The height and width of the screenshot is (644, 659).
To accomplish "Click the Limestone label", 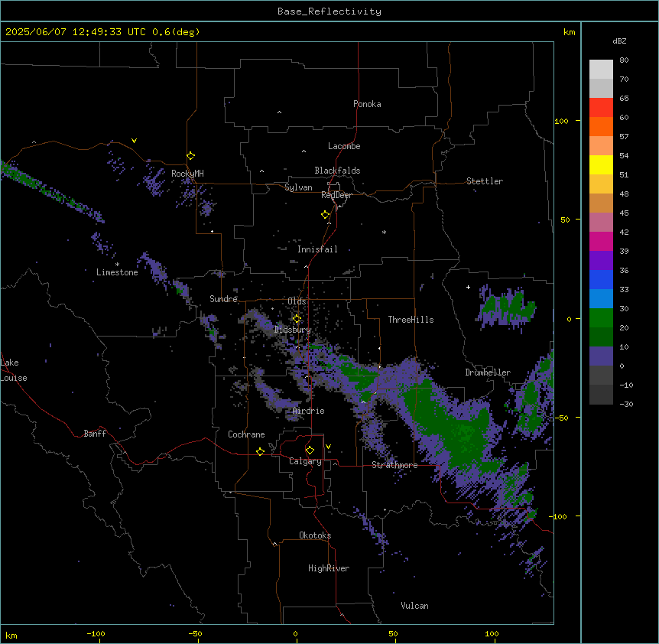I will click(x=117, y=272).
